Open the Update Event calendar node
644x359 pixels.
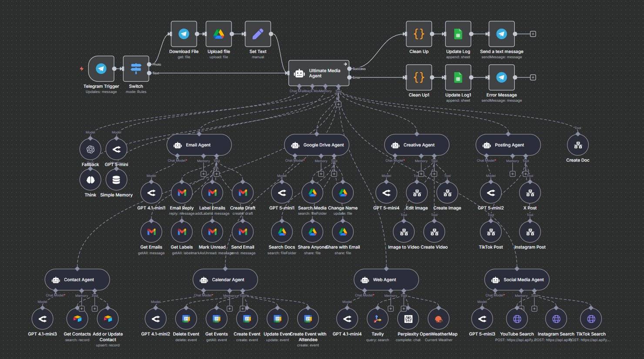(278, 319)
